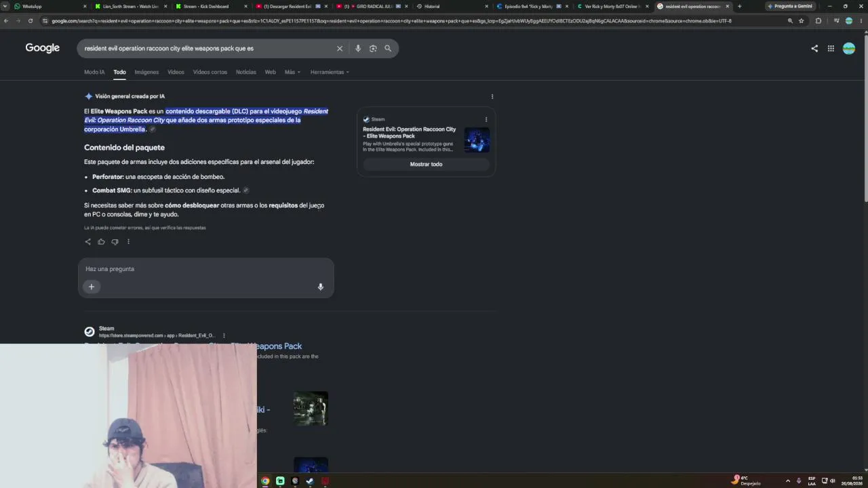Open more actions below AI overview
The width and height of the screenshot is (868, 488).
pyautogui.click(x=128, y=241)
